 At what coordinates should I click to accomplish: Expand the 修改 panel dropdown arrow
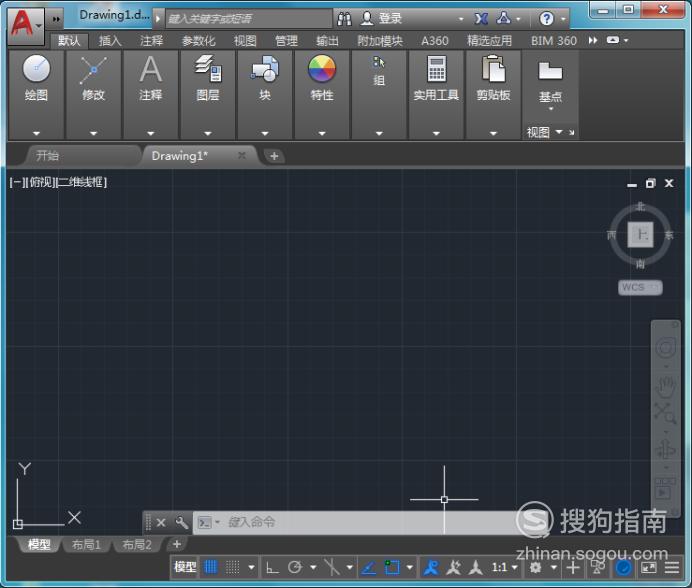coord(94,133)
